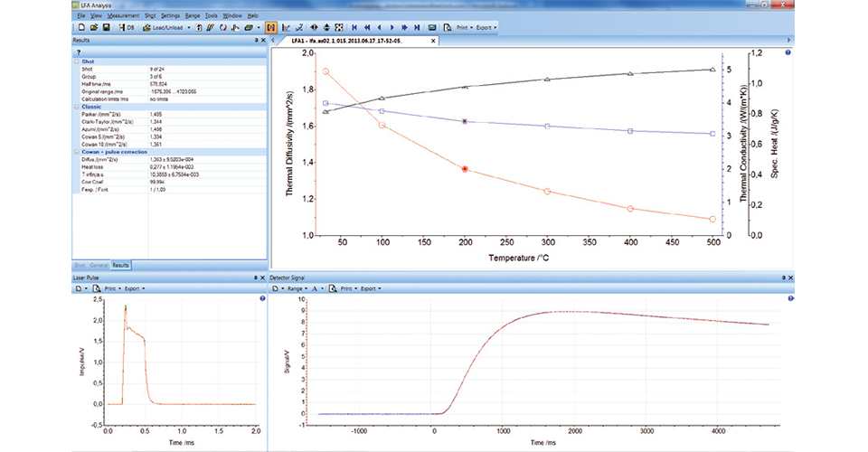This screenshot has height=452, width=868.
Task: Collapse Cowan + pulse correction section
Action: click(76, 151)
